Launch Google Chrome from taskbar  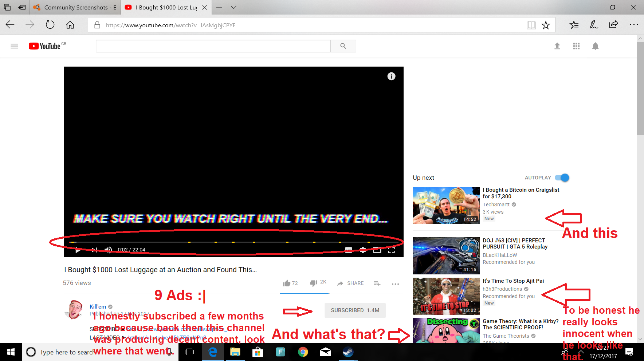303,352
